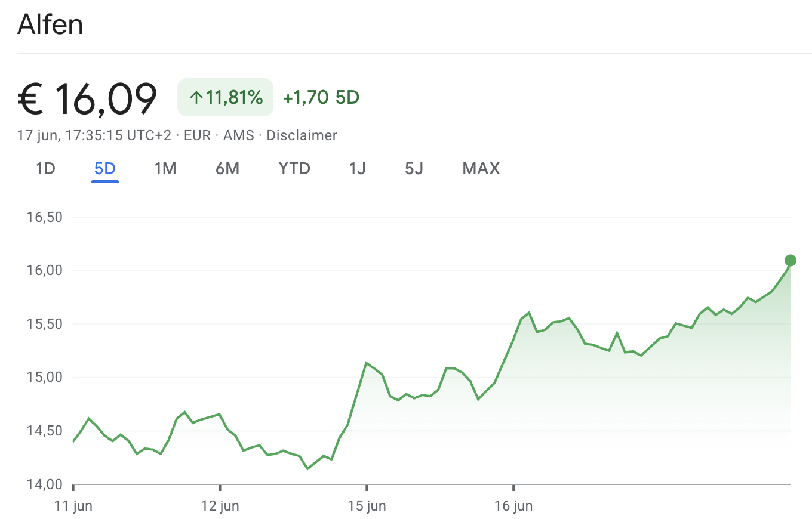Switch to the 6M time range

[227, 169]
